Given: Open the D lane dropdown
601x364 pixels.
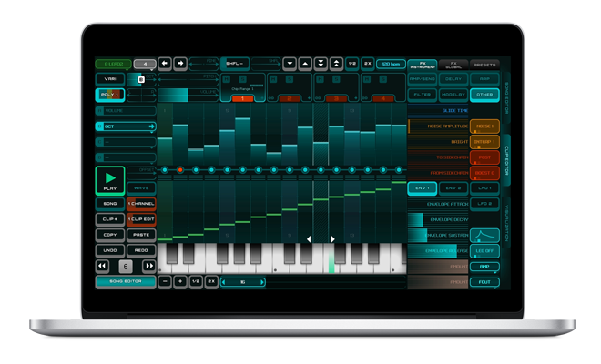Looking at the screenshot, I should (126, 157).
